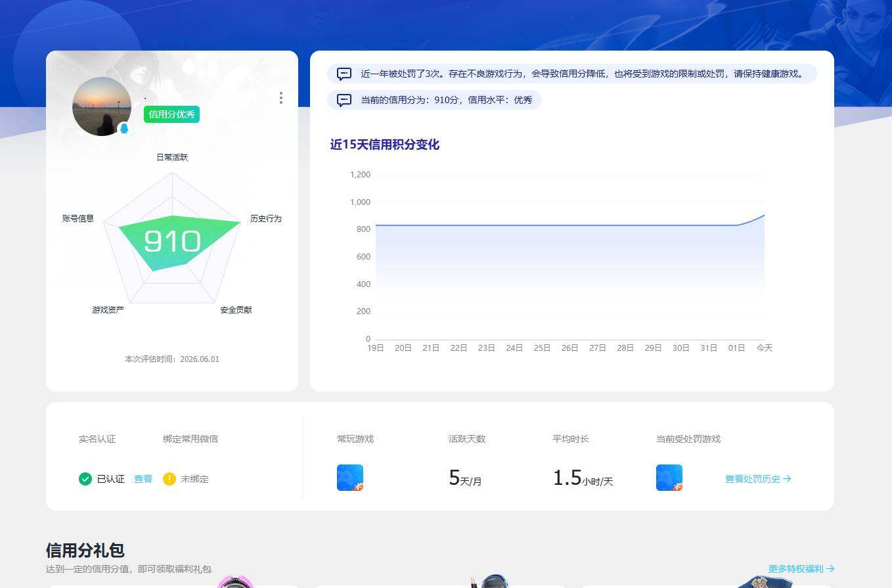892x588 pixels.
Task: Click the green verified checkmark icon
Action: click(85, 479)
